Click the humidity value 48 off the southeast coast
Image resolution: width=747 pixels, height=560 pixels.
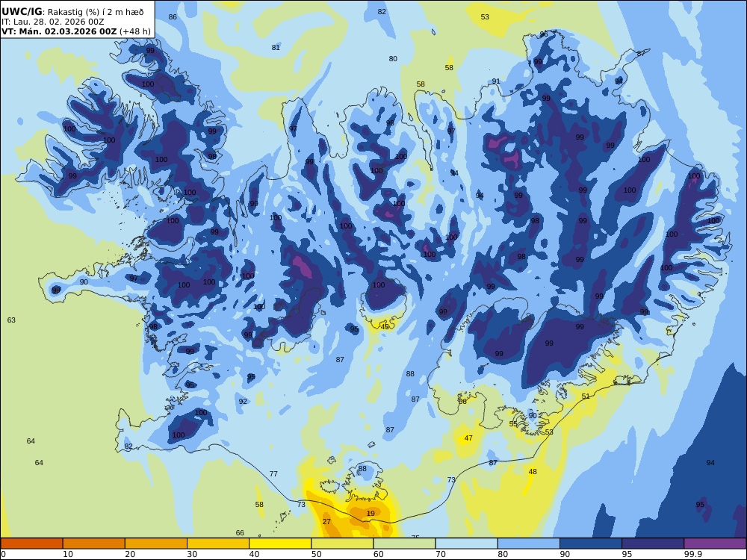pos(533,471)
